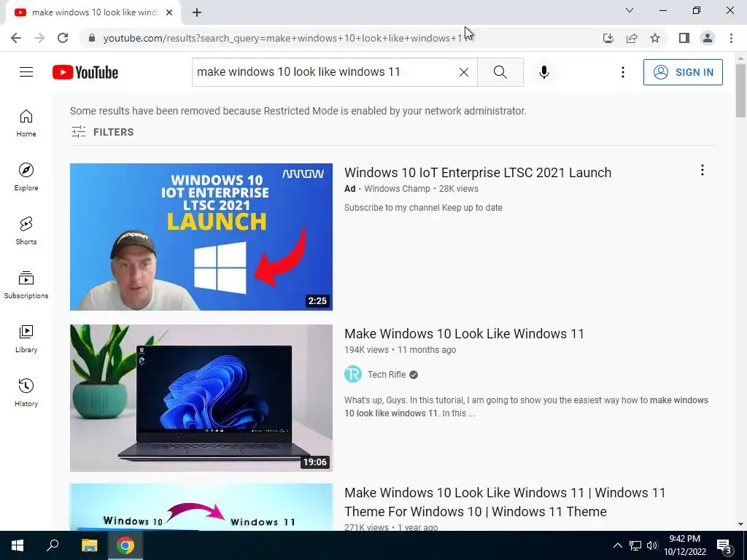Show hidden system tray icons
The image size is (747, 560).
coord(617,545)
